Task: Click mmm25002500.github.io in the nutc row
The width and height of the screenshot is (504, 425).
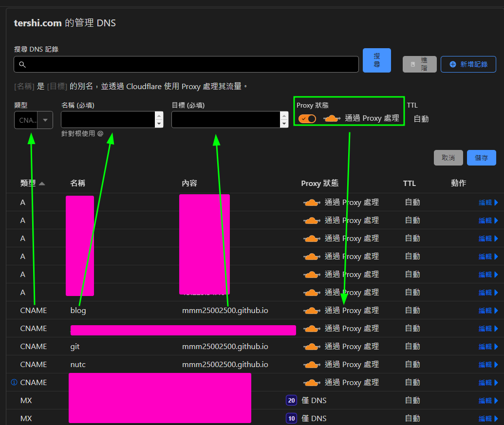Action: click(x=225, y=365)
